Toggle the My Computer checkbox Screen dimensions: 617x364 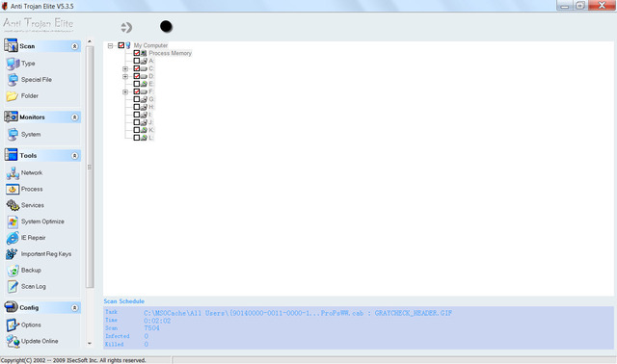pos(121,45)
